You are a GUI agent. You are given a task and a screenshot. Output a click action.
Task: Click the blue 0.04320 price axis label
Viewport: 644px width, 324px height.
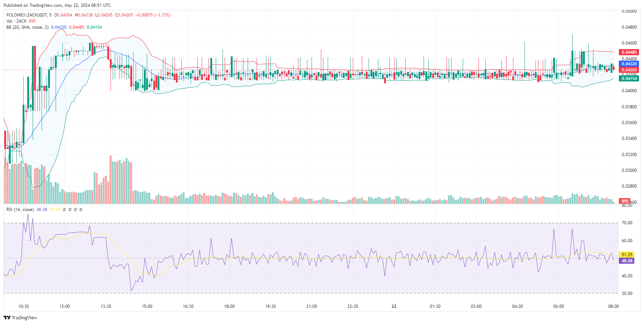click(629, 64)
